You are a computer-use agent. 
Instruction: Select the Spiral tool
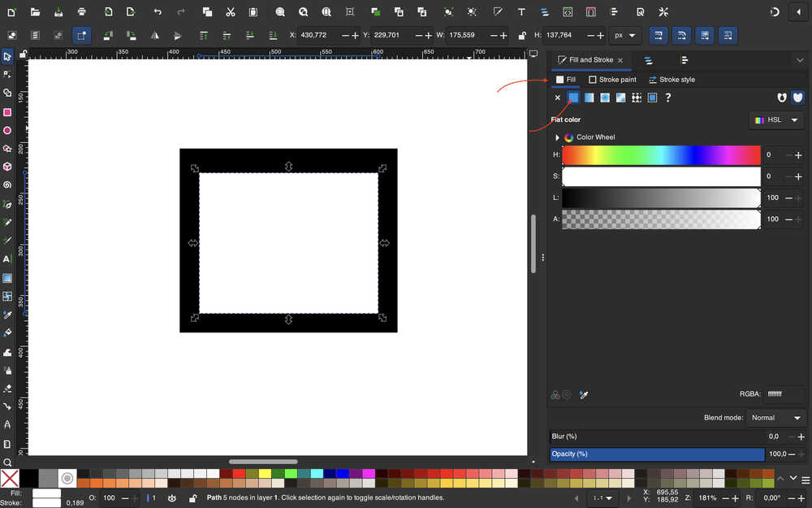tap(7, 185)
